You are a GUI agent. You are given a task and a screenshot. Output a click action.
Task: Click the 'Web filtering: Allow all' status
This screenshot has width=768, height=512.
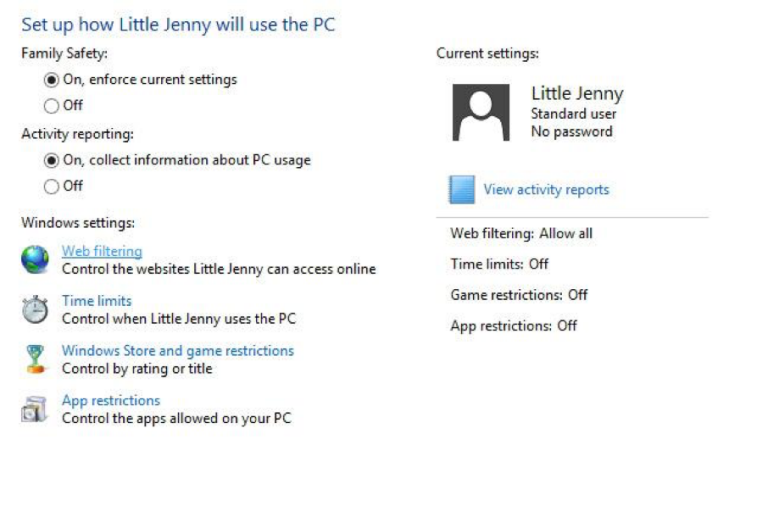click(x=521, y=233)
